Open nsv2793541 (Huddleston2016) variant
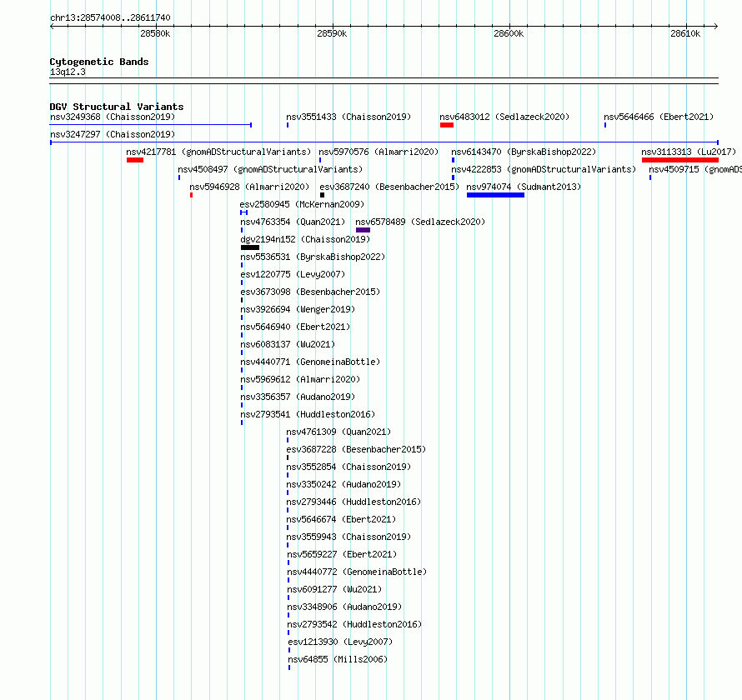The height and width of the screenshot is (700, 742). pos(308,414)
